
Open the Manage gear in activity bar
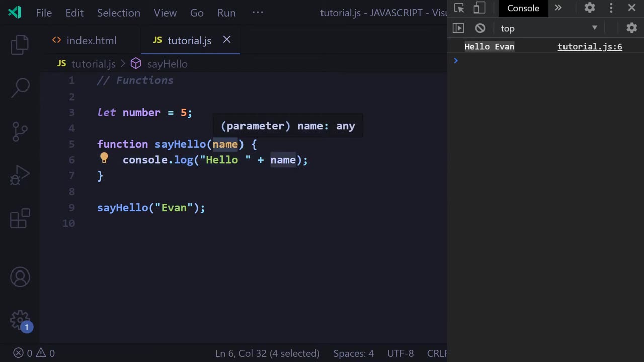[20, 320]
